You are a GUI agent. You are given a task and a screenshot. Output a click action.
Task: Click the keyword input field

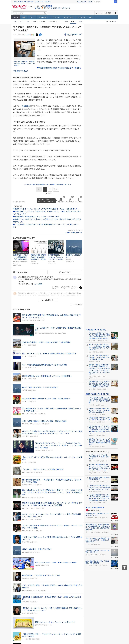pos(28,13)
